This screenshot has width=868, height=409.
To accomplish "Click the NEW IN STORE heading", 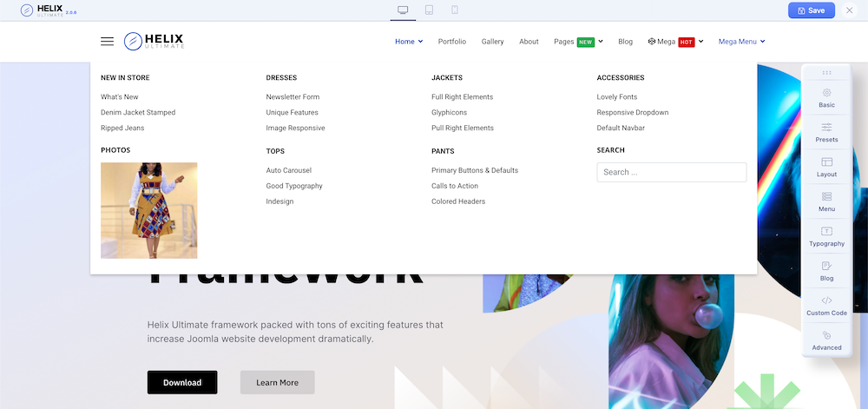I will [x=125, y=78].
